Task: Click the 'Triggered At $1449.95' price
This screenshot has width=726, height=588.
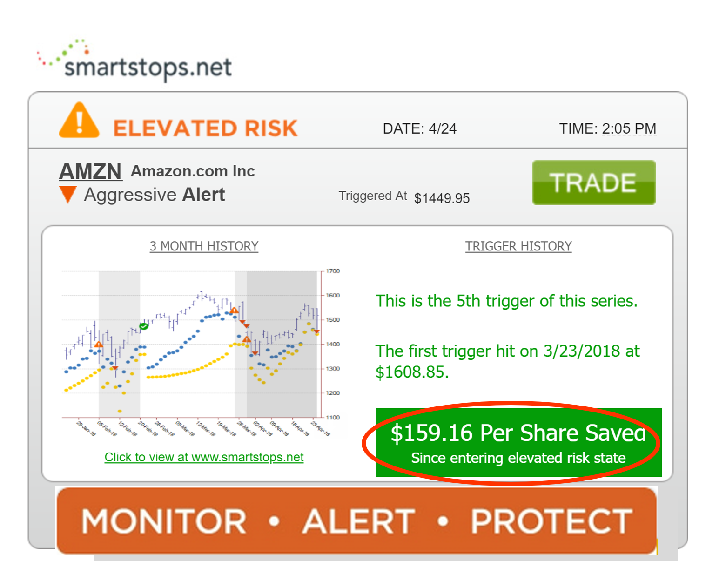Action: tap(442, 198)
